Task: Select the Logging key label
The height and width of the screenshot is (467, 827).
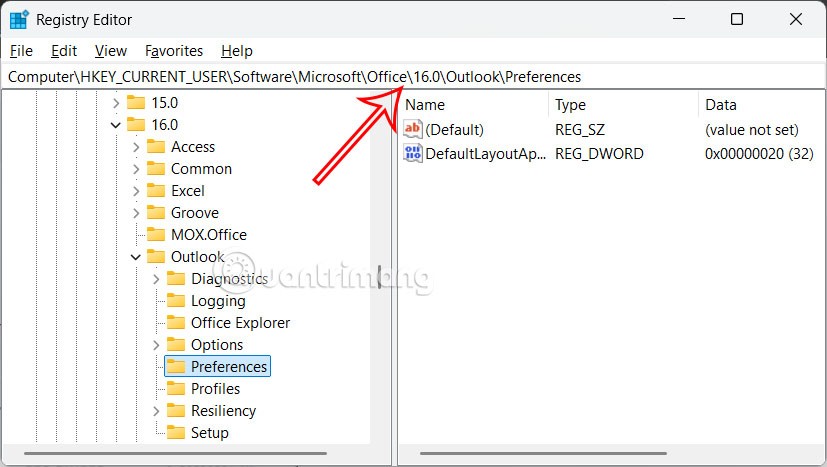Action: point(218,301)
